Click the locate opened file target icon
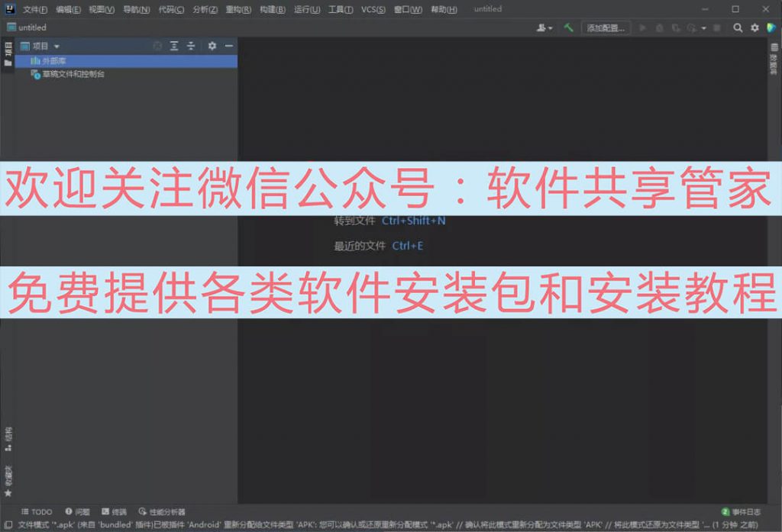Viewport: 782px width, 532px height. [157, 46]
